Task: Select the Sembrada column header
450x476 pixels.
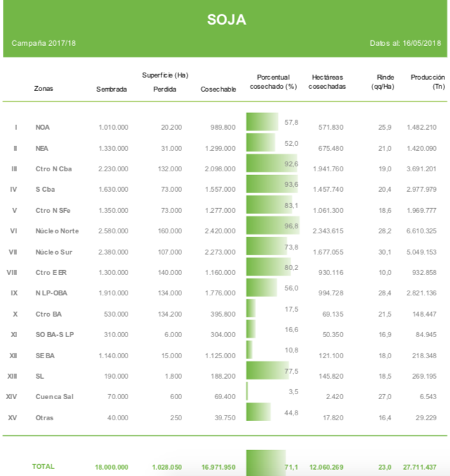Action: pos(111,90)
